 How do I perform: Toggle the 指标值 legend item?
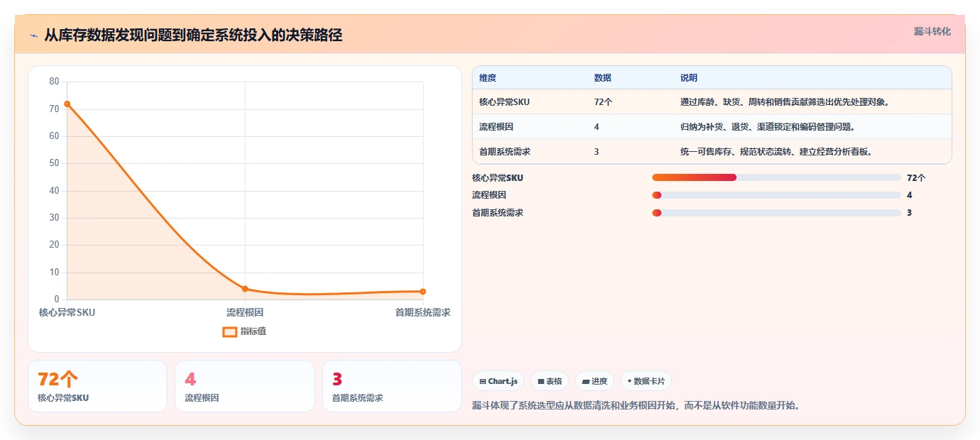pos(244,331)
